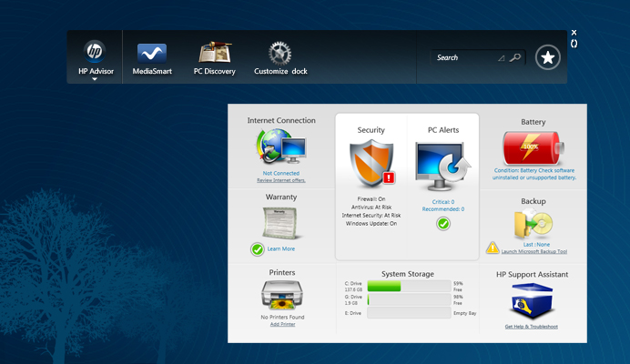Click the dock refresh arrows icon
630x364 pixels.
coord(574,44)
